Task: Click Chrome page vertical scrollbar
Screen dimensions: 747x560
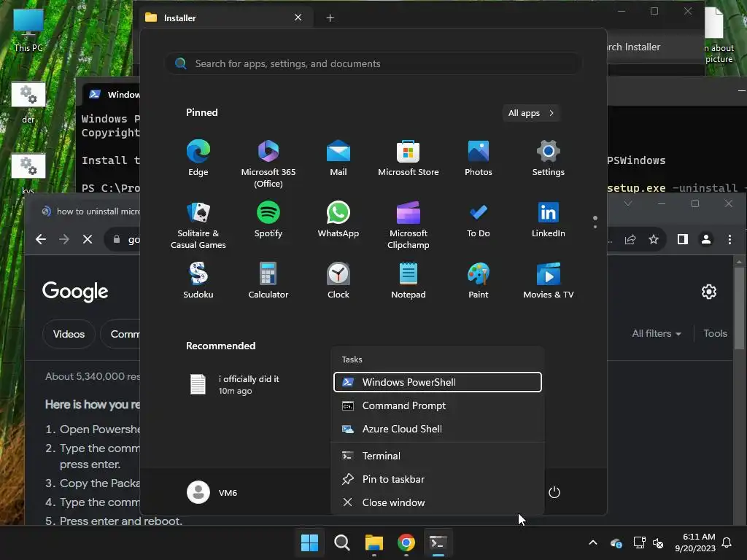Action: [739, 309]
